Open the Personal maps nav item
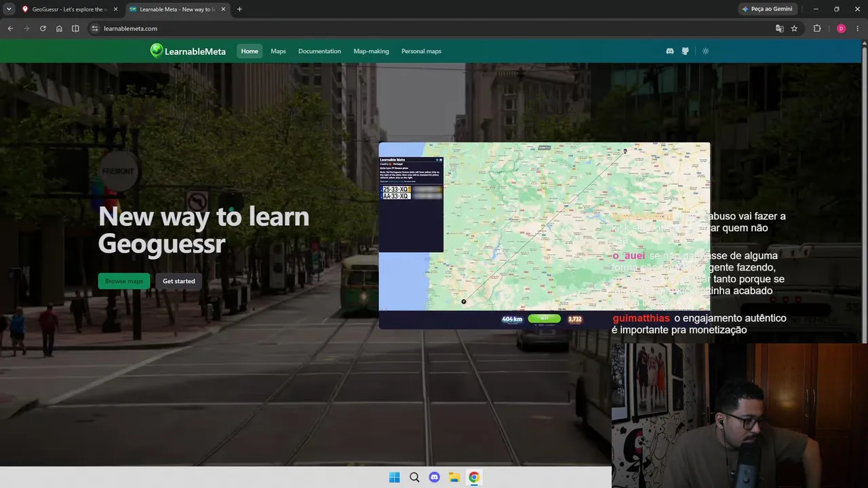 (x=421, y=51)
